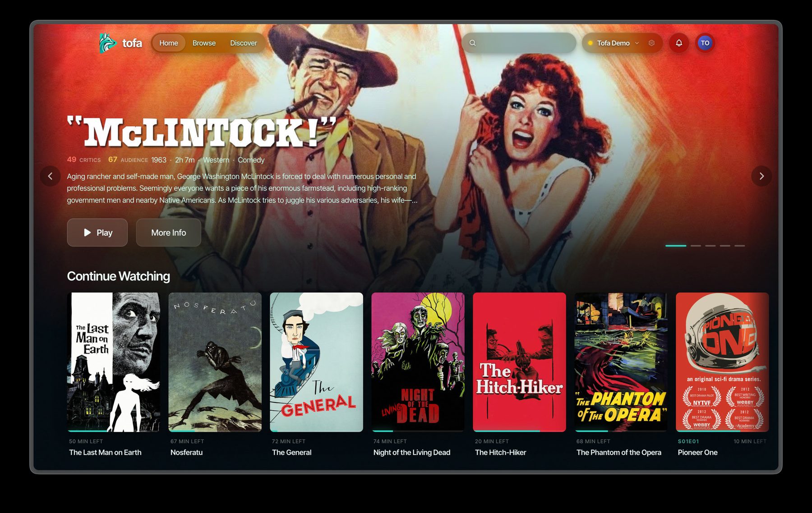The height and width of the screenshot is (513, 812).
Task: Play McLintock!
Action: [97, 233]
